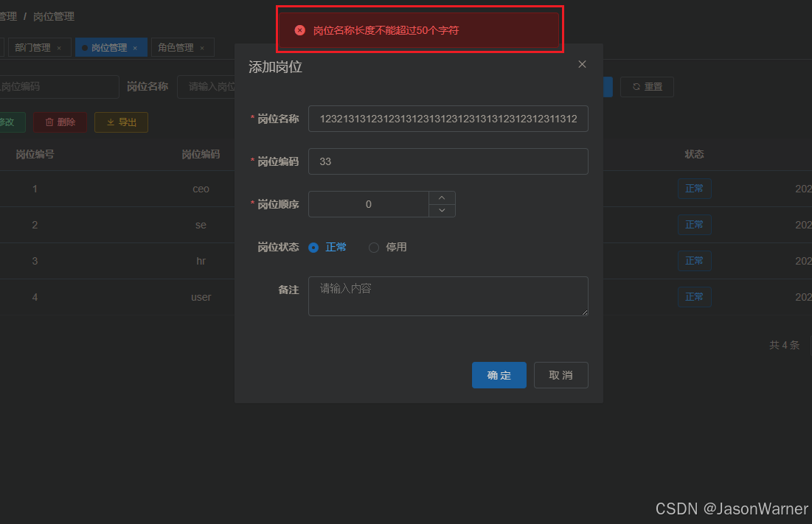The width and height of the screenshot is (812, 524).
Task: Click the 确定 confirm button
Action: click(499, 375)
